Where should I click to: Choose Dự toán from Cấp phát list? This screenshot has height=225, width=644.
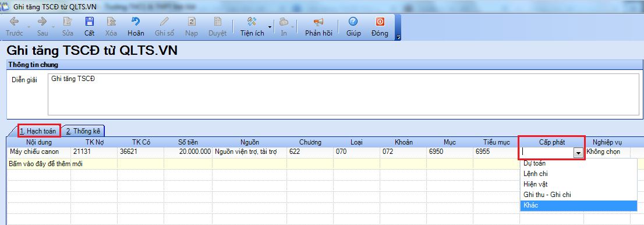point(578,163)
